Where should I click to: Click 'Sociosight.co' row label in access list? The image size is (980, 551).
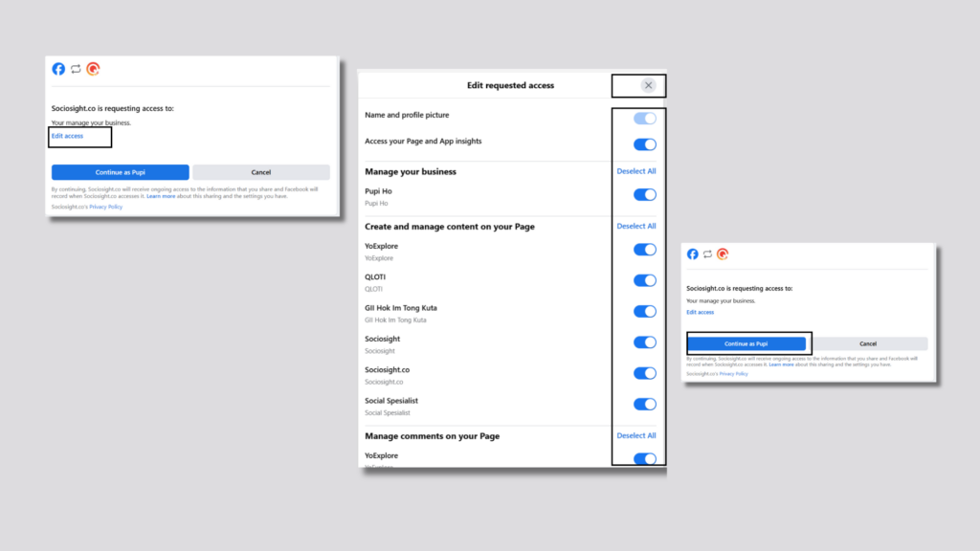tap(387, 370)
